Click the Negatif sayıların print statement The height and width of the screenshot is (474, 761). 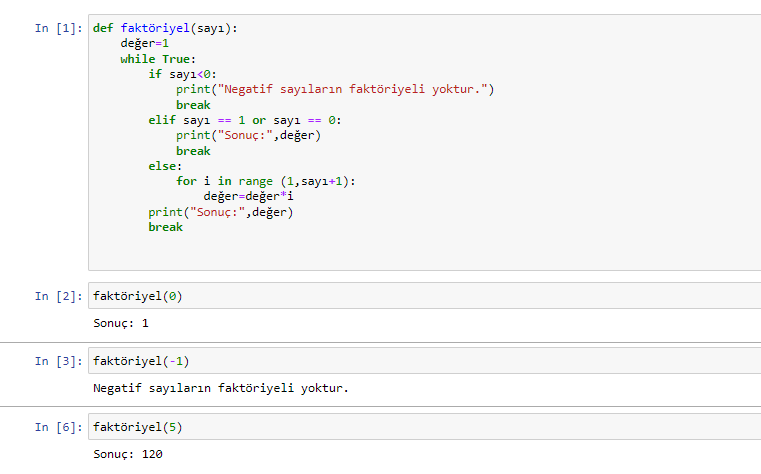(x=335, y=89)
